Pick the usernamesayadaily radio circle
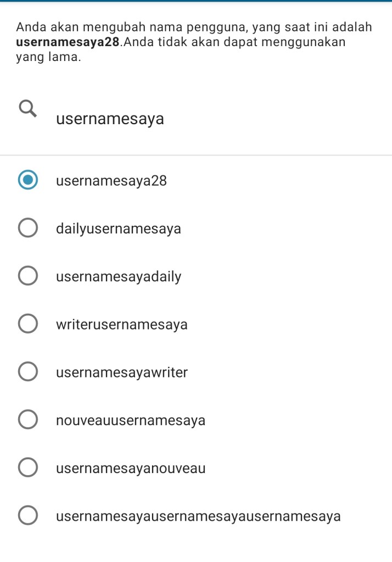The image size is (392, 562). [28, 276]
